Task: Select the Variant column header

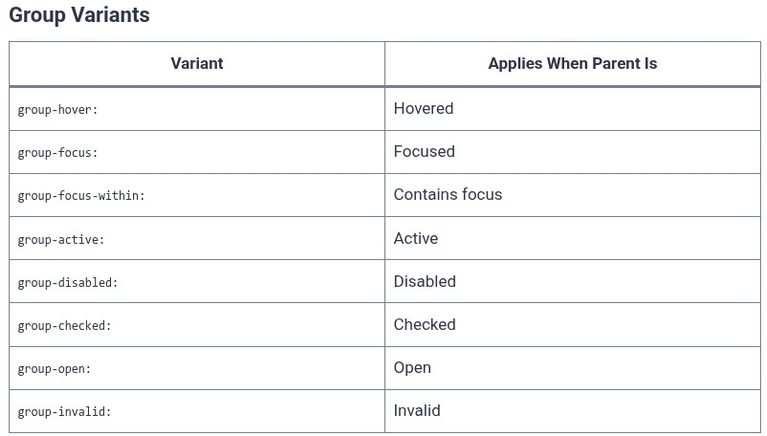Action: (x=197, y=64)
